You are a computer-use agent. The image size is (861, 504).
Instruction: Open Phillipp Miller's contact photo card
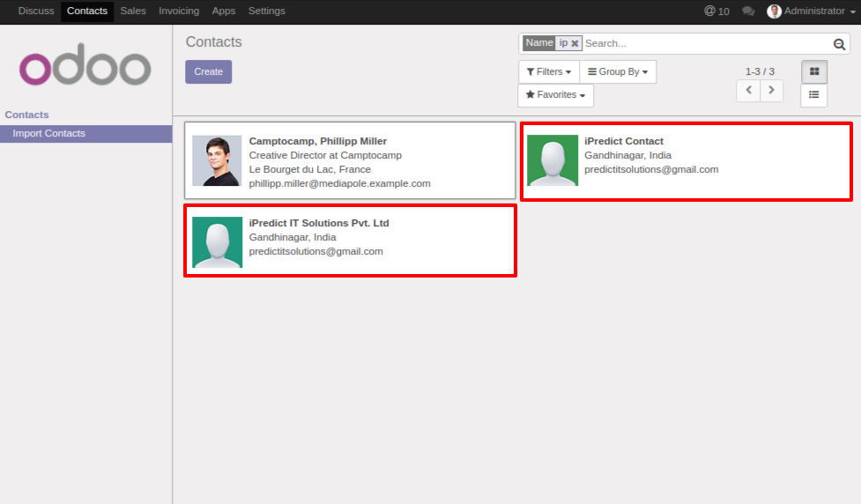tap(217, 160)
